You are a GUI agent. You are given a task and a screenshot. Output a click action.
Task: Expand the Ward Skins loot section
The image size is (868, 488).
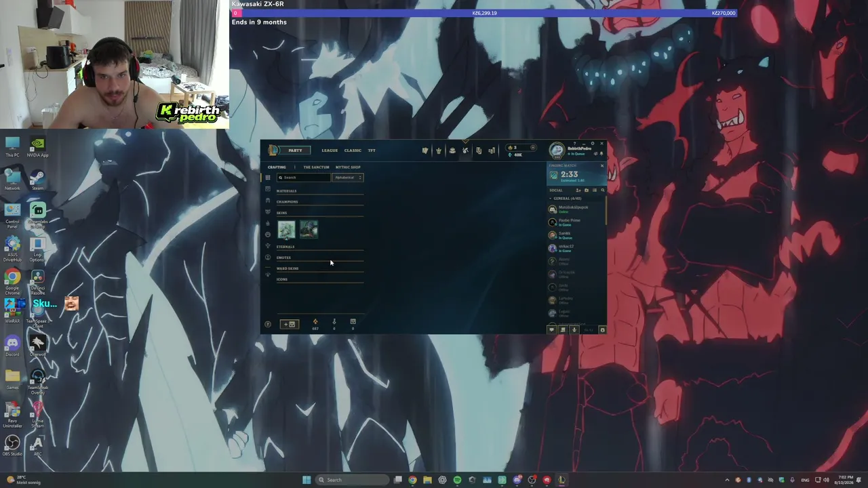pos(320,268)
